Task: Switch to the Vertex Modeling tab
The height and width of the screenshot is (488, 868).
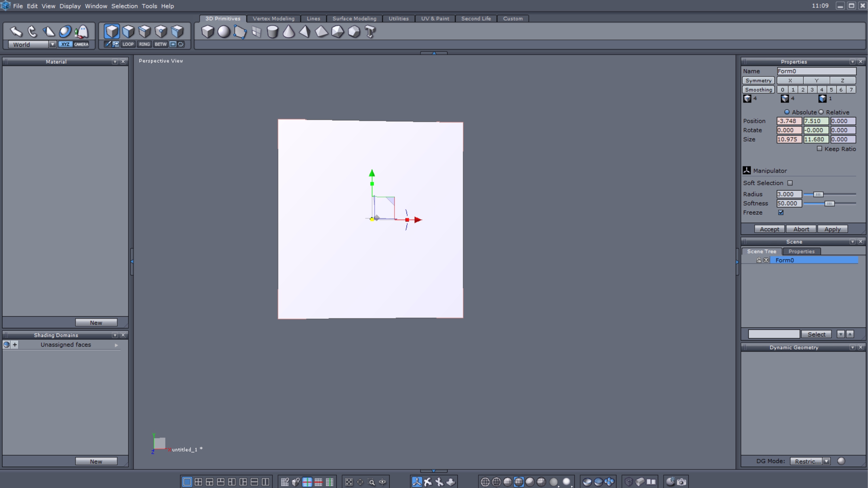Action: click(273, 19)
